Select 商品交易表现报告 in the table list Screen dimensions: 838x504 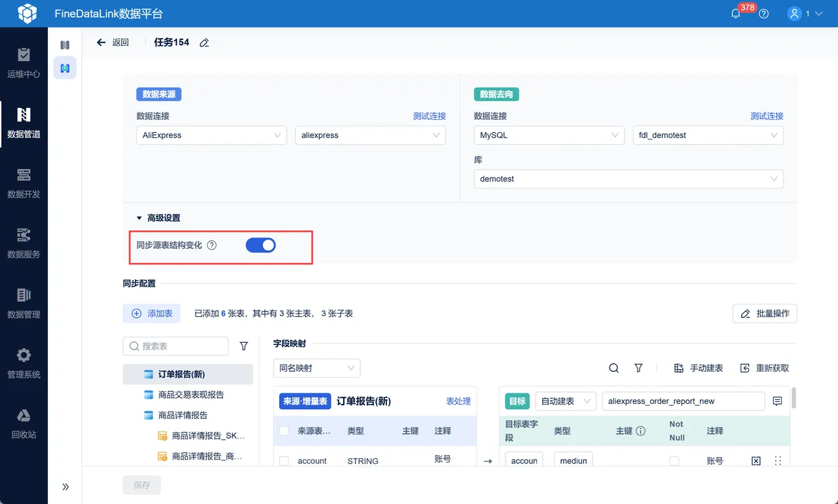coord(191,395)
